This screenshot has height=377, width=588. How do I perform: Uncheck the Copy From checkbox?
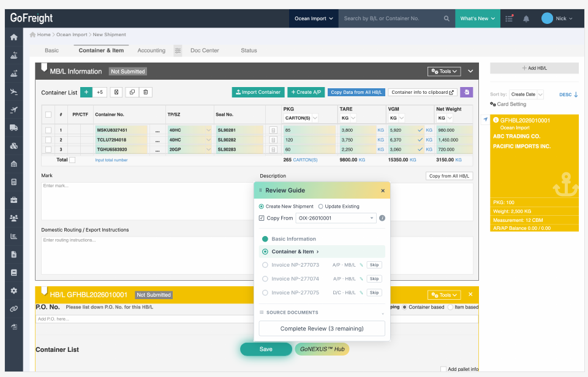(262, 218)
